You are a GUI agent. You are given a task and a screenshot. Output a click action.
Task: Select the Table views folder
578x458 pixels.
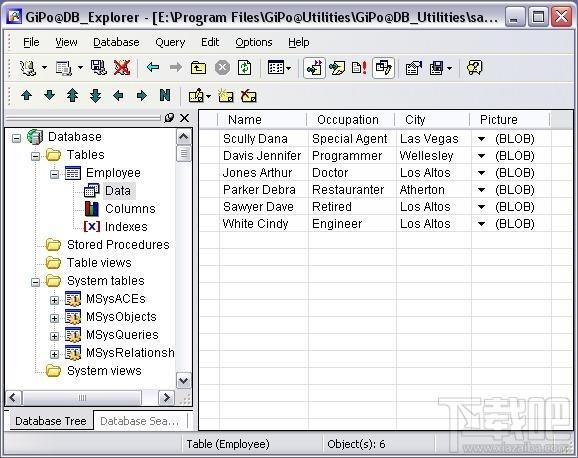point(99,263)
